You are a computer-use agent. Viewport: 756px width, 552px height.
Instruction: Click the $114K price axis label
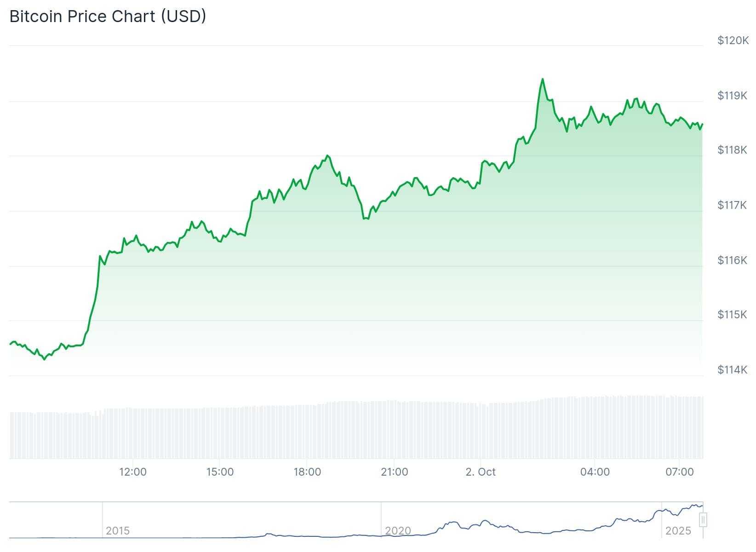732,370
